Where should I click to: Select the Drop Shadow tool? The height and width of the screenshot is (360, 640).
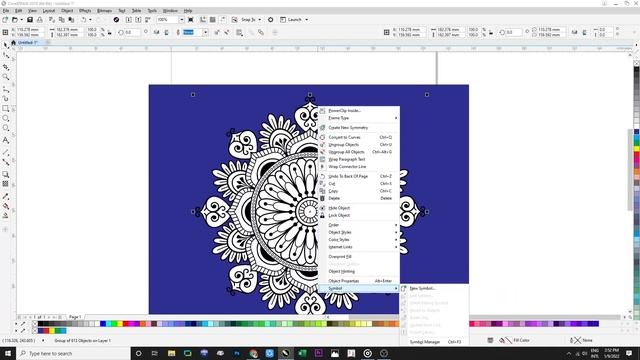(x=6, y=174)
